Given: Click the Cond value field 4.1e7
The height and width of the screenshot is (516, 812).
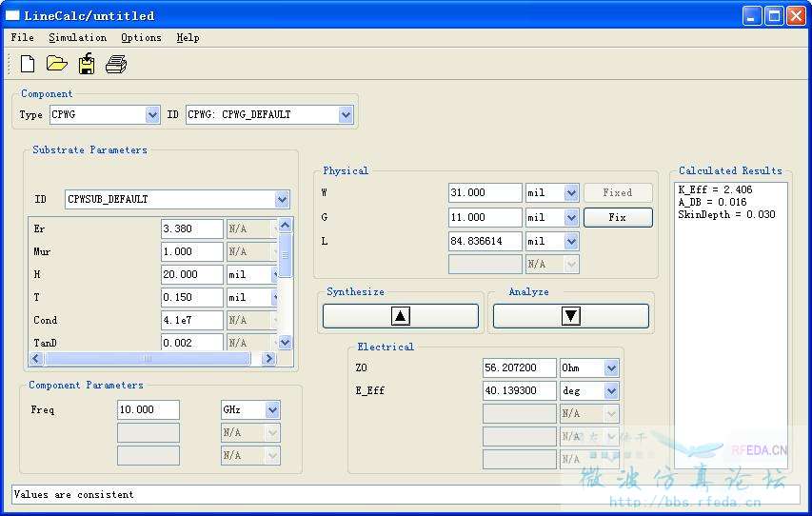Looking at the screenshot, I should (192, 320).
